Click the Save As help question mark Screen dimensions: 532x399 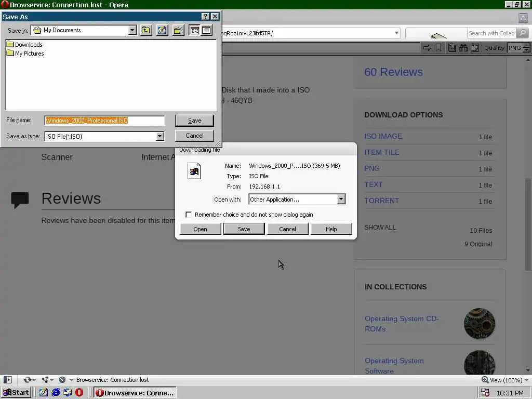coord(205,16)
